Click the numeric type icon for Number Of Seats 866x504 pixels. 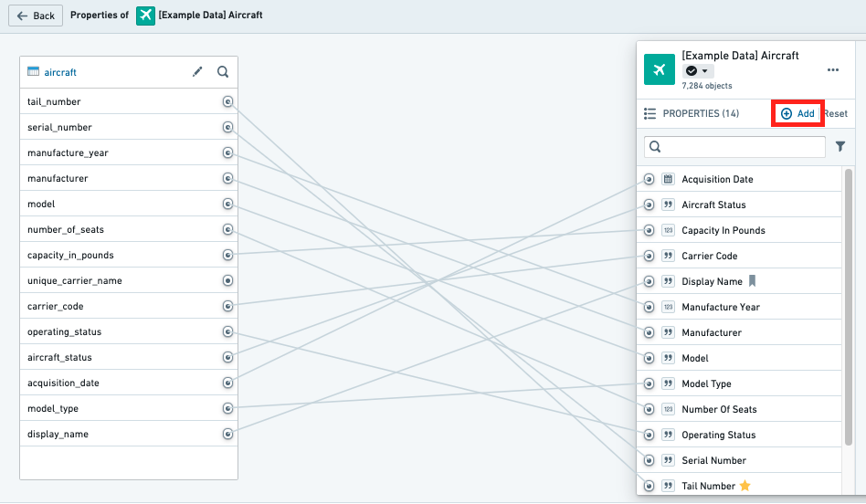point(669,409)
